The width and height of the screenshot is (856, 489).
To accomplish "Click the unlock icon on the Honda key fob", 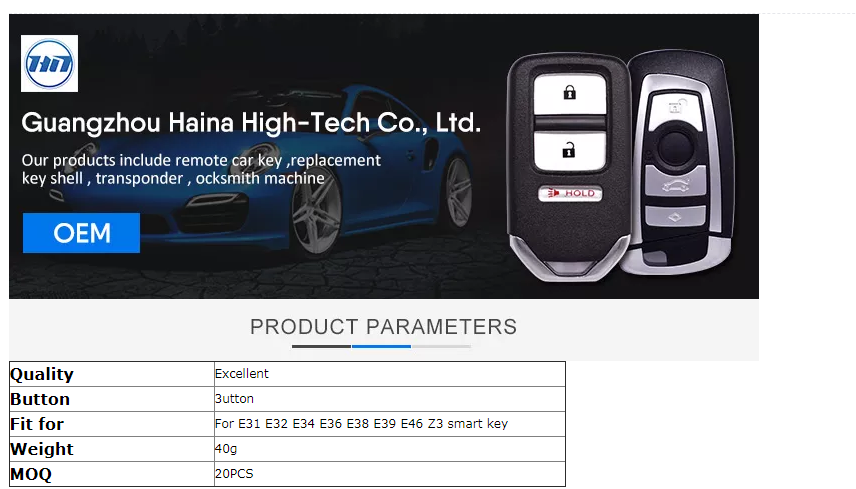I will click(569, 150).
